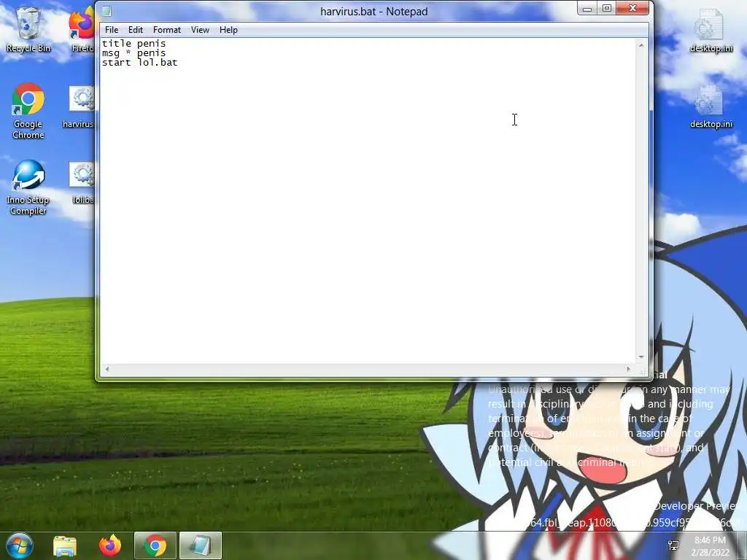Open the Windows Start orb
Image resolution: width=747 pixels, height=560 pixels.
pos(19,545)
